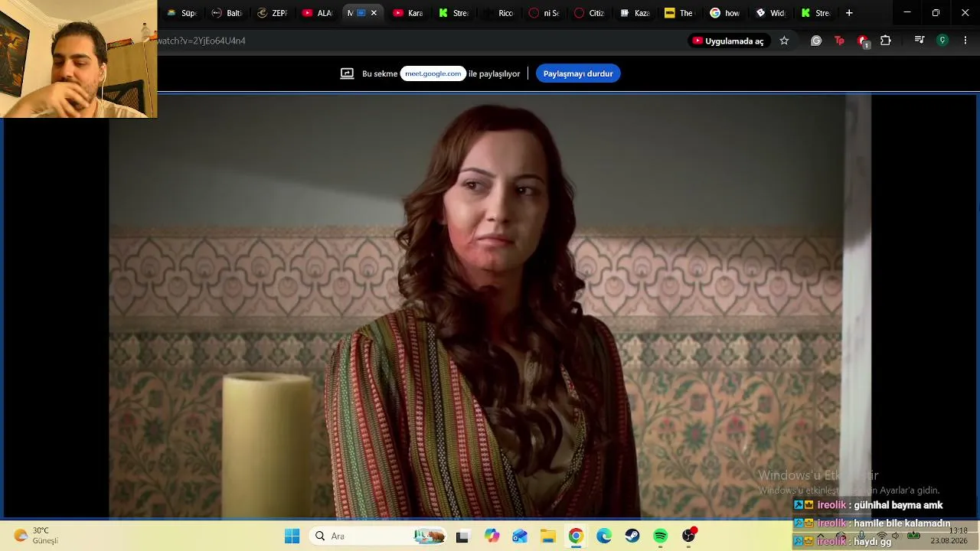Open Chrome's three-dot menu
Viewport: 980px width, 551px height.
[x=965, y=41]
